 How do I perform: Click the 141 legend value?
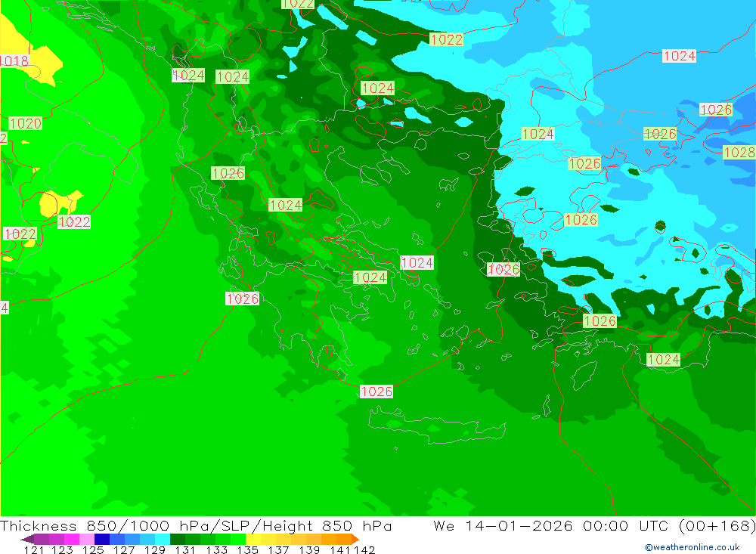point(339,549)
